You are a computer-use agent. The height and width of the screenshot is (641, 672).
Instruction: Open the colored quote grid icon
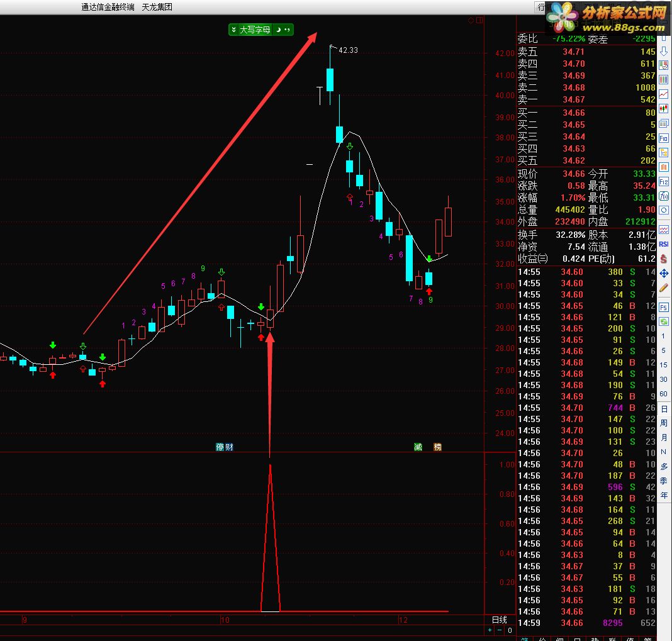pos(663,80)
